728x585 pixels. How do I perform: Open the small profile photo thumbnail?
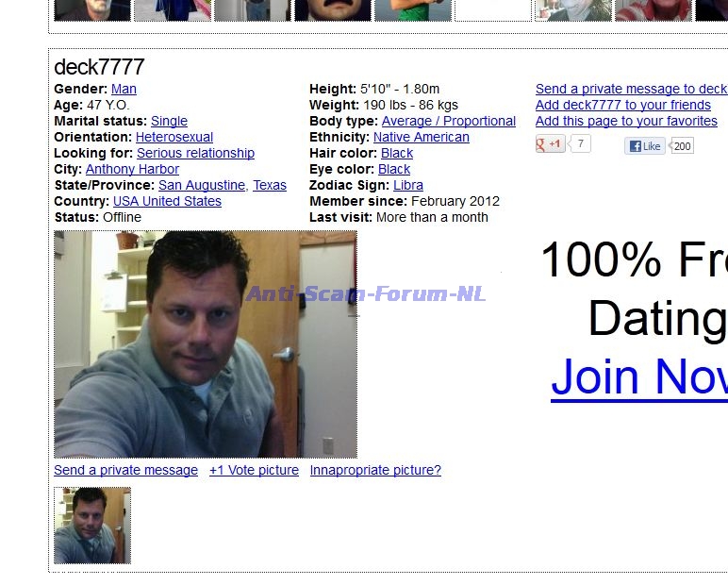[92, 526]
